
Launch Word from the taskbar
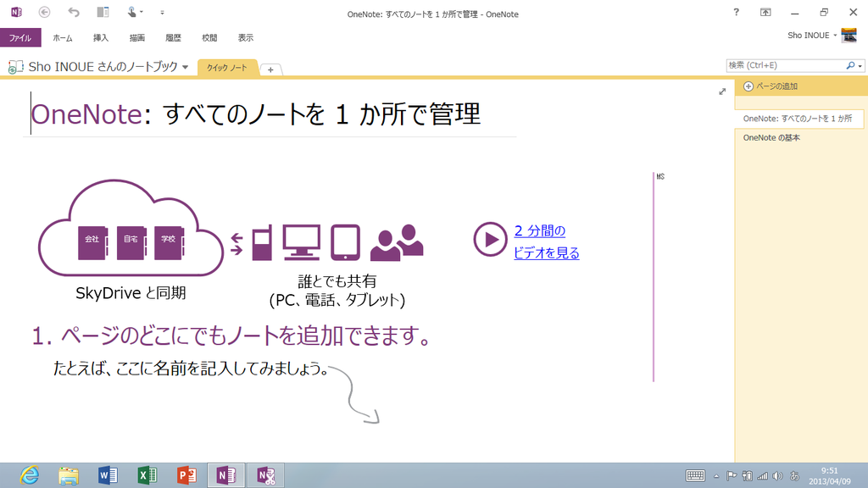point(108,475)
